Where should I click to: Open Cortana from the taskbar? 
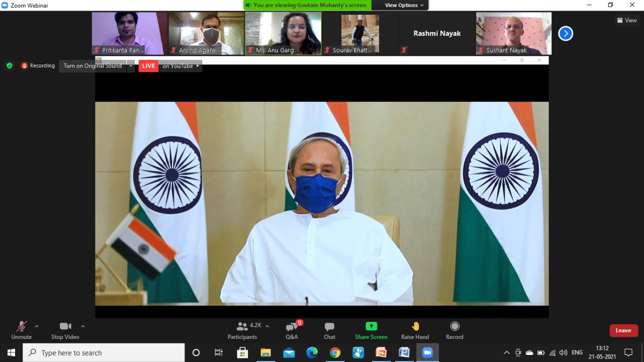[x=196, y=352]
